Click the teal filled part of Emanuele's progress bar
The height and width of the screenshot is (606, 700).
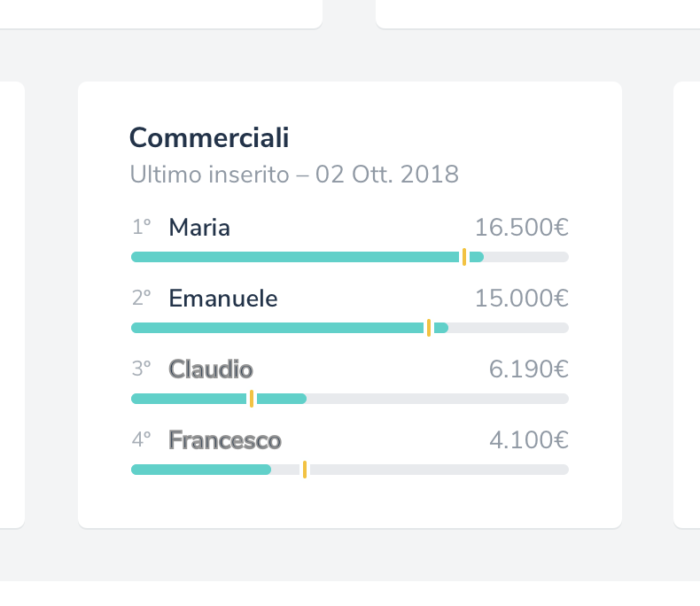(x=275, y=328)
